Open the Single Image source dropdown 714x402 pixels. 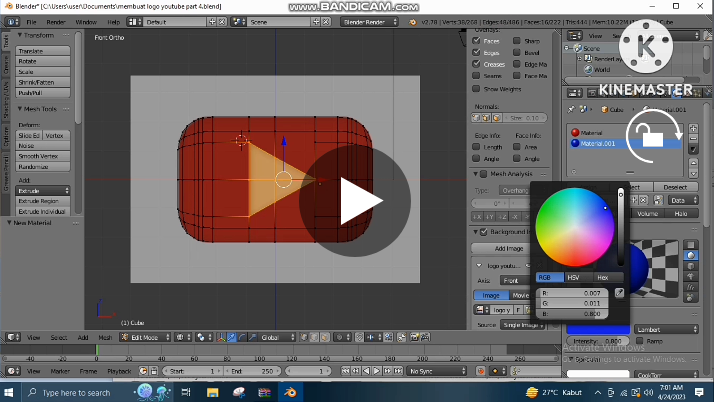click(x=523, y=325)
